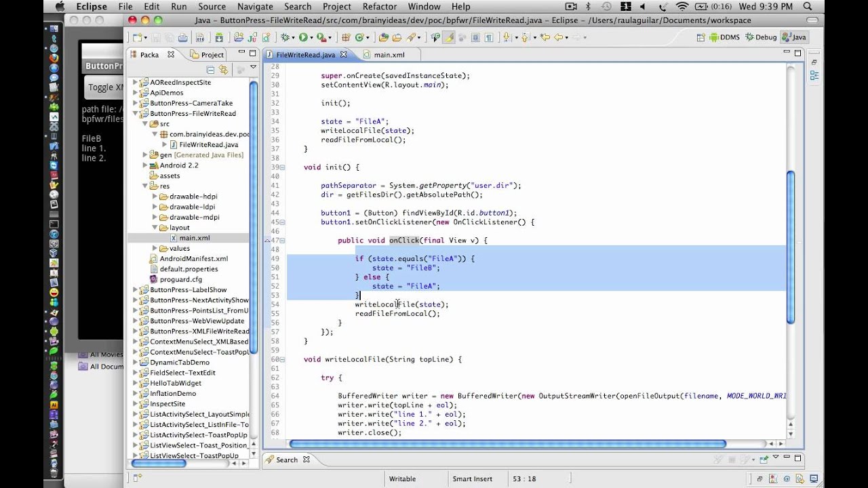Viewport: 868px width, 488px height.
Task: Toggle Block Selection mode
Action: [x=476, y=37]
